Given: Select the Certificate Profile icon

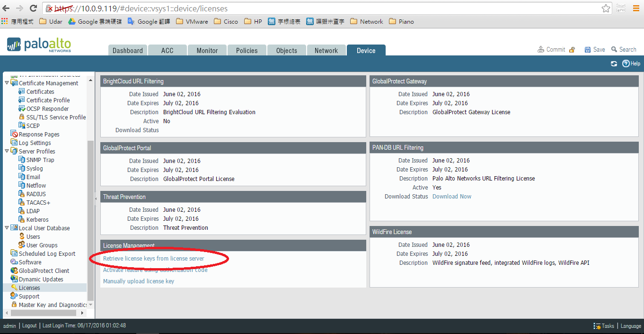Looking at the screenshot, I should [22, 100].
